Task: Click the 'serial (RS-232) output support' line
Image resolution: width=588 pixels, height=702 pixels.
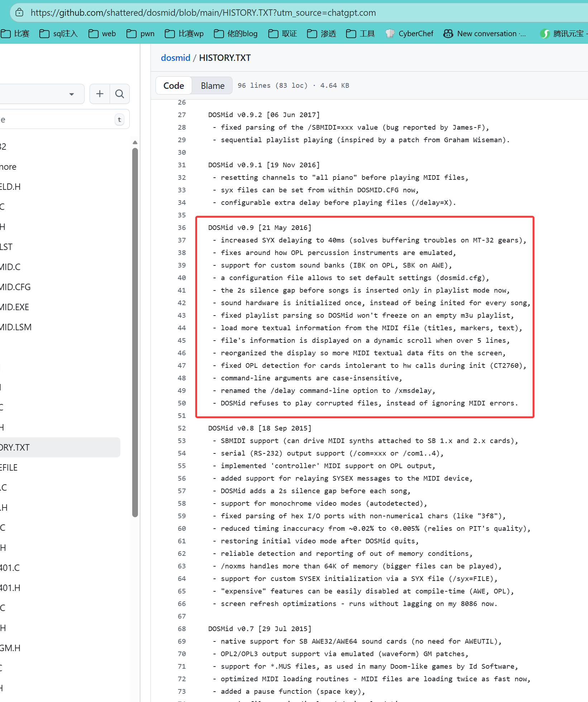Action: pyautogui.click(x=328, y=453)
